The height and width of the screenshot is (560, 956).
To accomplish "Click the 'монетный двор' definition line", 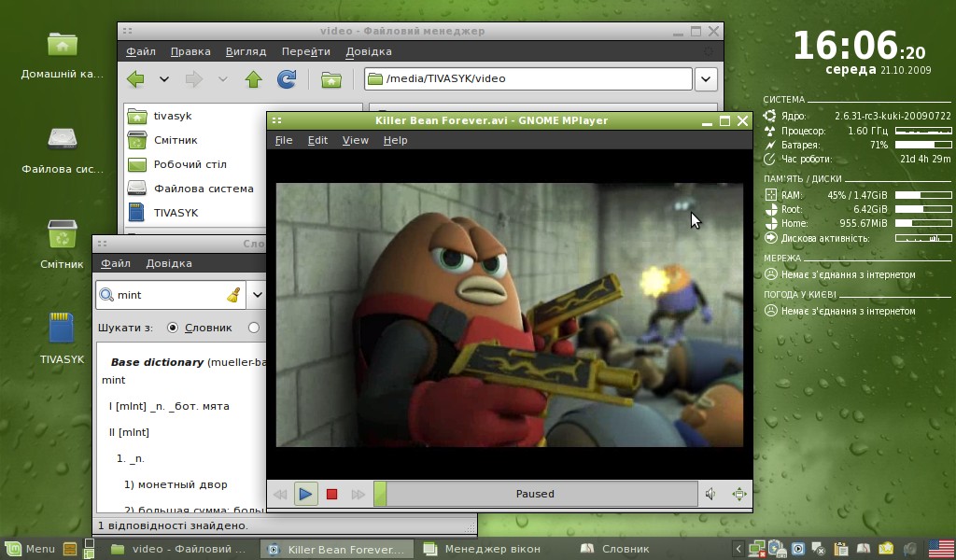I will [176, 484].
